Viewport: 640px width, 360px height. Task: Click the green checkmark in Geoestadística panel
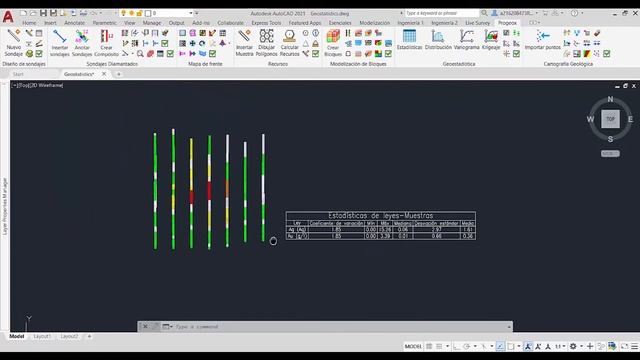point(516,53)
